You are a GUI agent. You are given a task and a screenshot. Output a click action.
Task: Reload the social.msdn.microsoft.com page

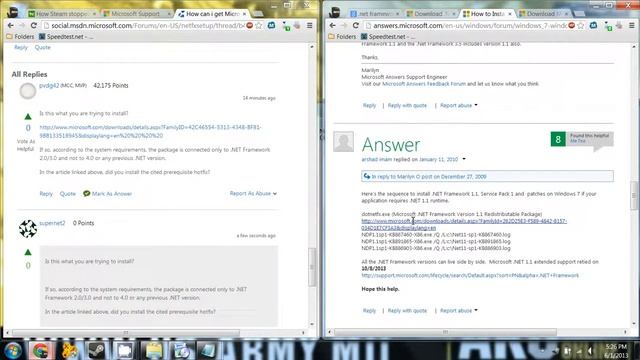pyautogui.click(x=34, y=25)
